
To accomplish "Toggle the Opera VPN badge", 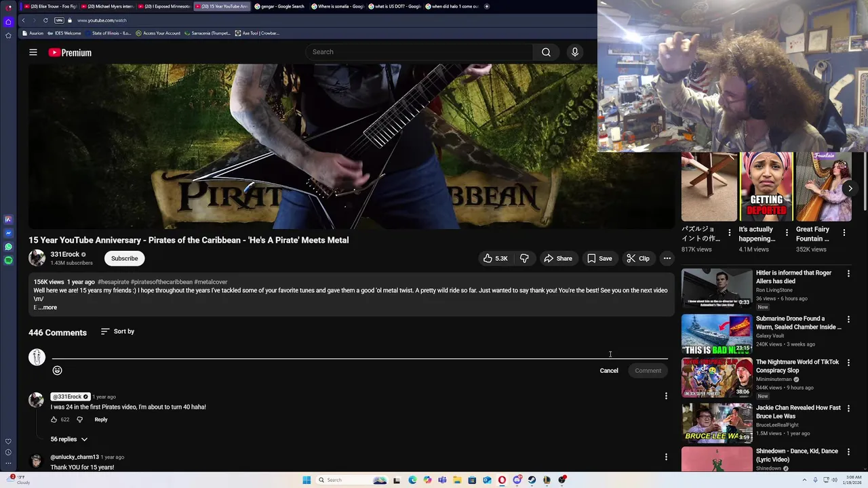I will click(59, 20).
